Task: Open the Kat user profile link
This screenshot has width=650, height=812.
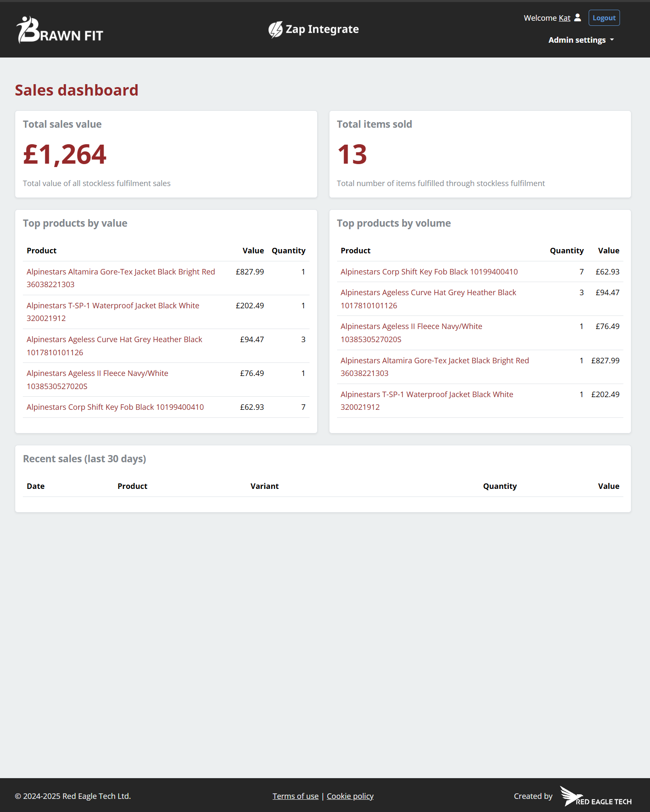Action: coord(564,18)
